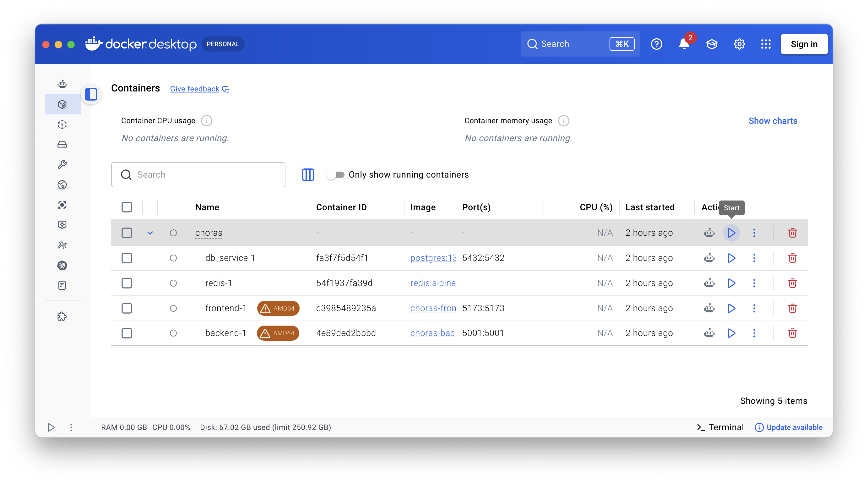Open the Volumes sidebar section
This screenshot has width=868, height=484.
point(62,145)
